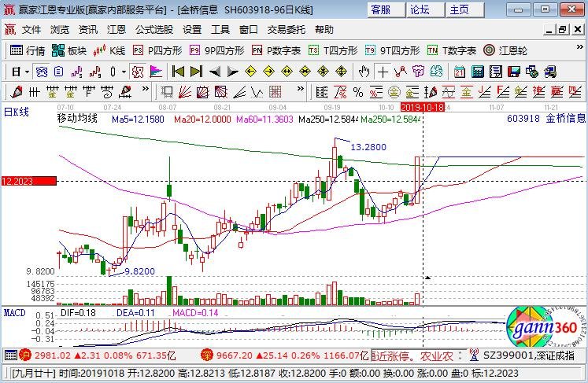Click the colored flag icon
The image size is (588, 383).
click(x=156, y=72)
